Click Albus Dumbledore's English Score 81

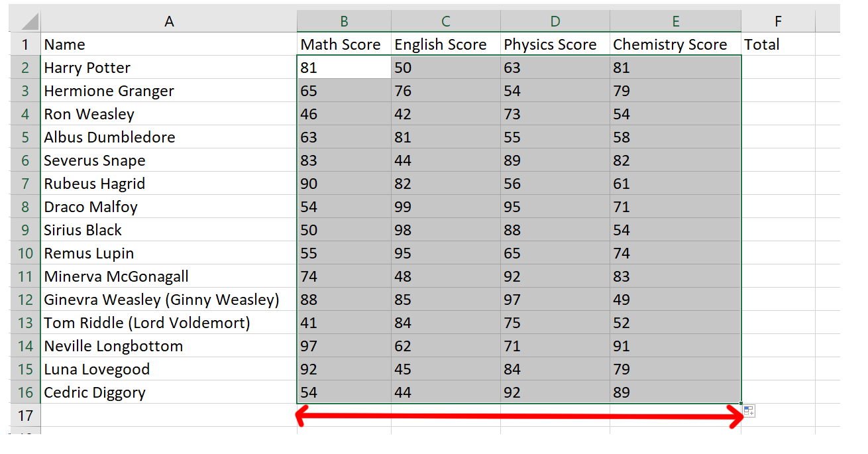point(446,137)
